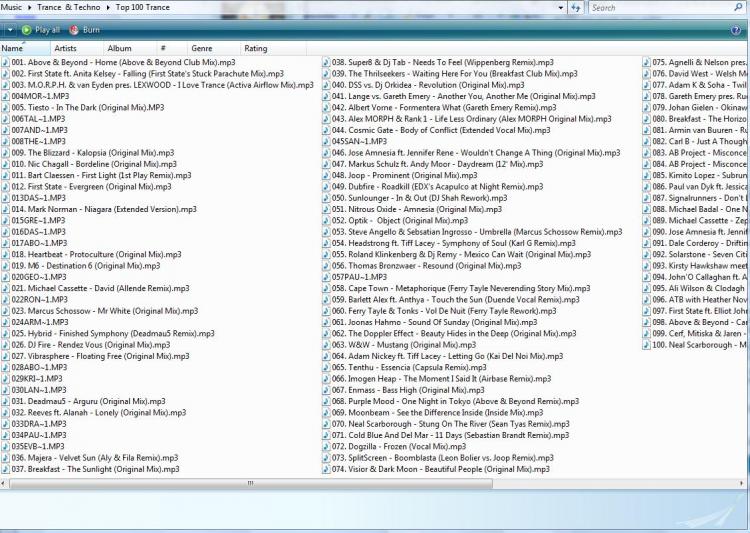Click the file icon for 063. W&W - Mustang
The width and height of the screenshot is (750, 533).
326,345
